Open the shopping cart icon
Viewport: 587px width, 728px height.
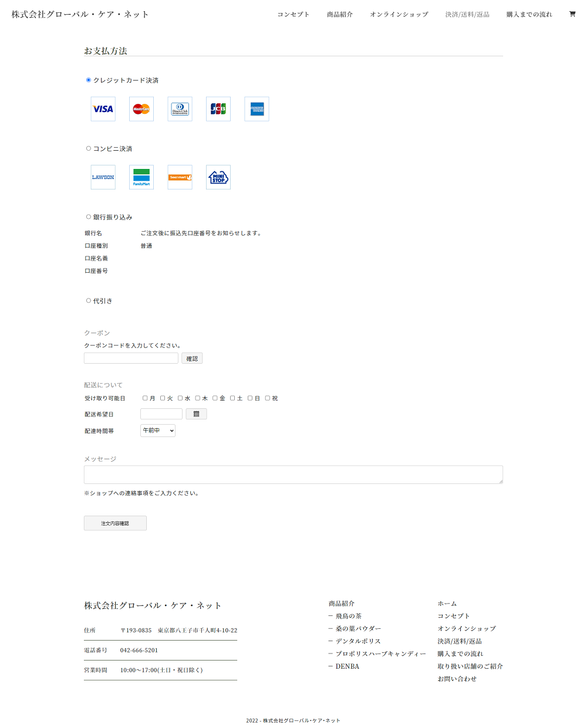pos(572,14)
